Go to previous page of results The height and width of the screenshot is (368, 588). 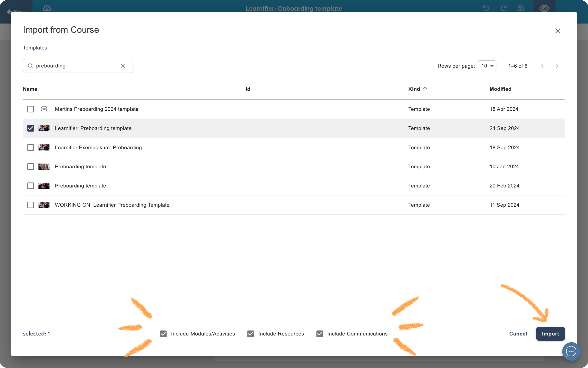click(x=542, y=66)
